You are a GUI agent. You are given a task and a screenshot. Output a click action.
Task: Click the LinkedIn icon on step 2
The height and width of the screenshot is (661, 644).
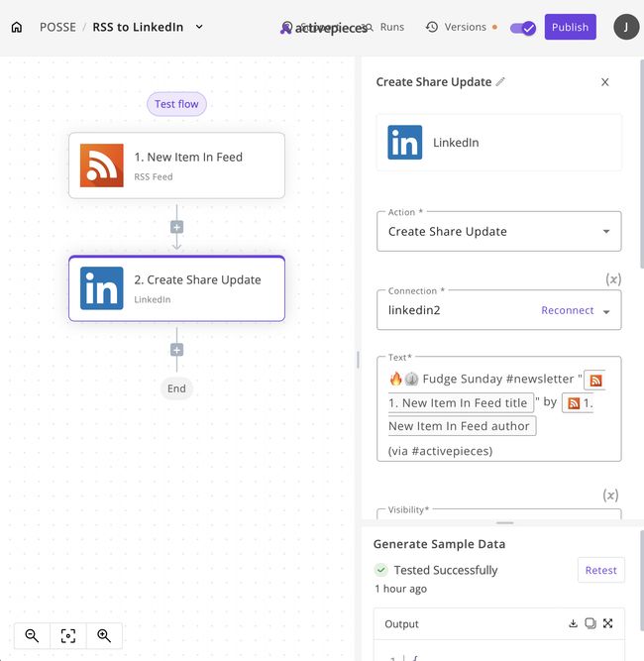[x=102, y=288]
